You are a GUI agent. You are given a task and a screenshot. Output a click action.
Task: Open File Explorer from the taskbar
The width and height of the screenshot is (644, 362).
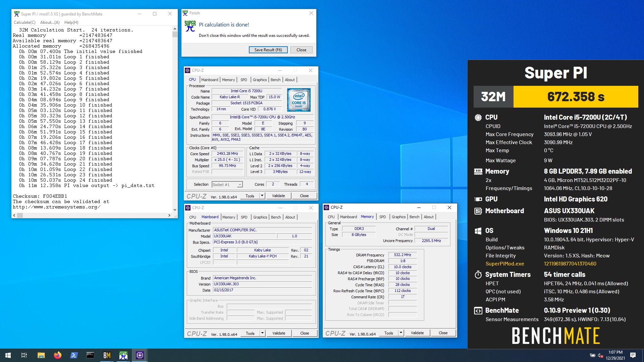pyautogui.click(x=41, y=355)
